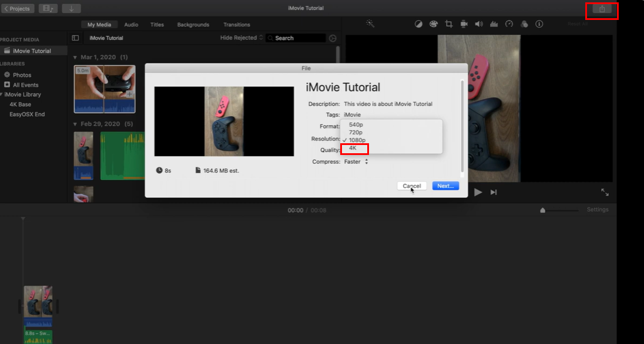Switch to the Audio tab
Viewport: 644px width, 344px height.
[x=130, y=25]
